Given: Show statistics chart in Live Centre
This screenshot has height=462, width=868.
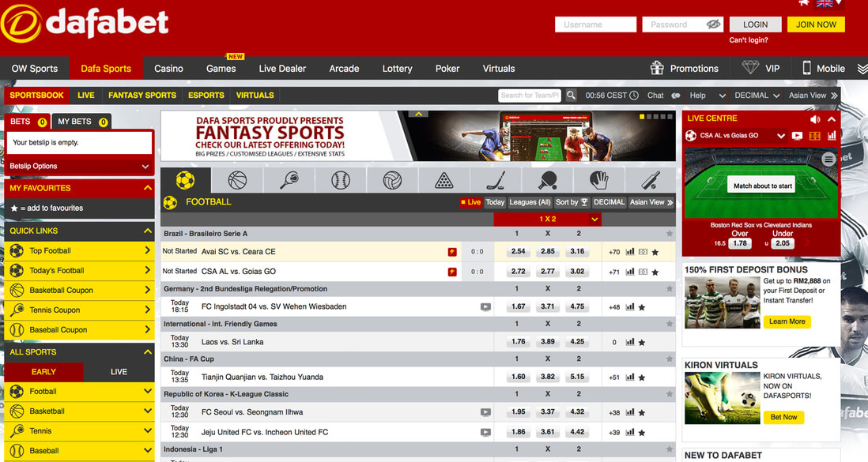Looking at the screenshot, I should tap(832, 136).
